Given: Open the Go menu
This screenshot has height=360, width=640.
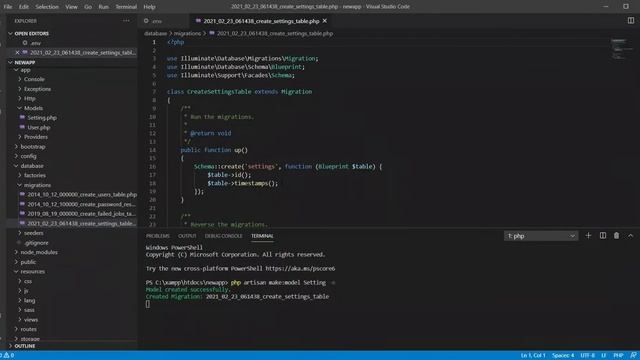Looking at the screenshot, I should click(88, 7).
